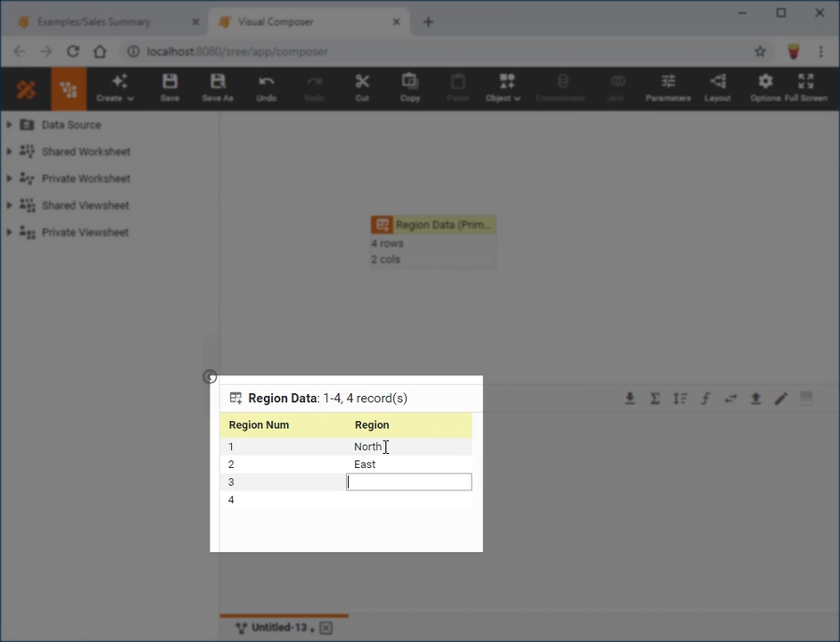This screenshot has width=840, height=642.
Task: Click the Redo toolbar icon
Action: click(x=315, y=88)
